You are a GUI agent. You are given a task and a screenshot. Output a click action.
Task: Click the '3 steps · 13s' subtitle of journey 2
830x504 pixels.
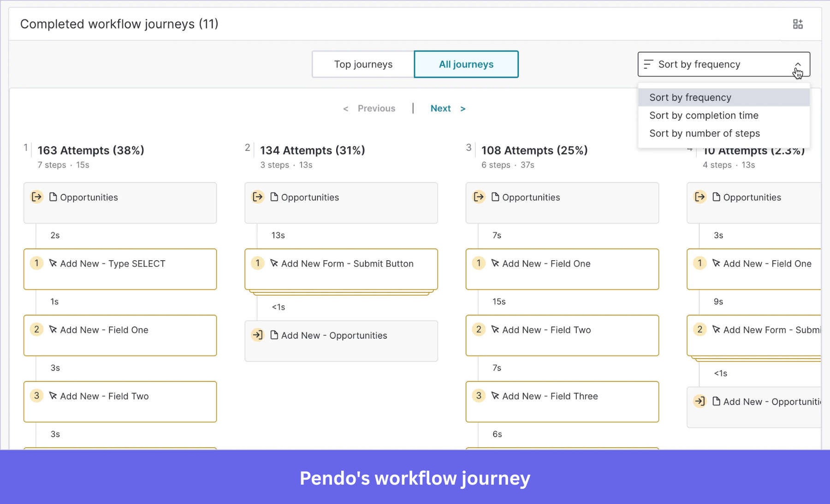click(x=286, y=165)
